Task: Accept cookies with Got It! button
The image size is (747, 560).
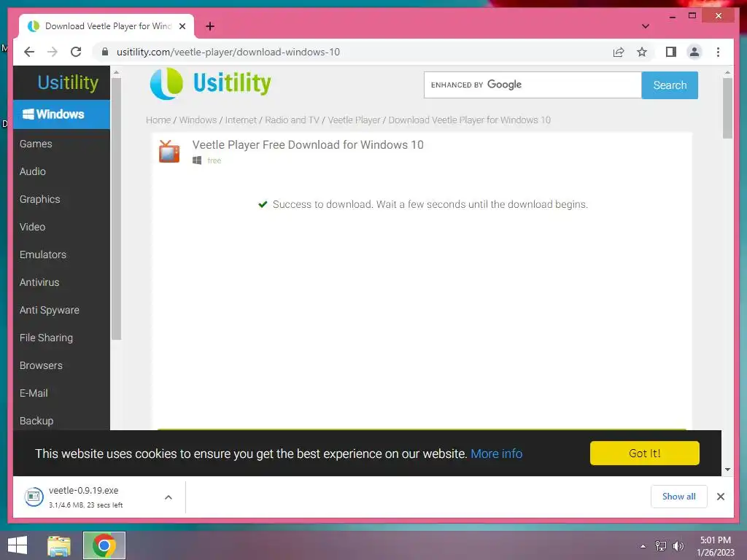Action: pos(645,453)
